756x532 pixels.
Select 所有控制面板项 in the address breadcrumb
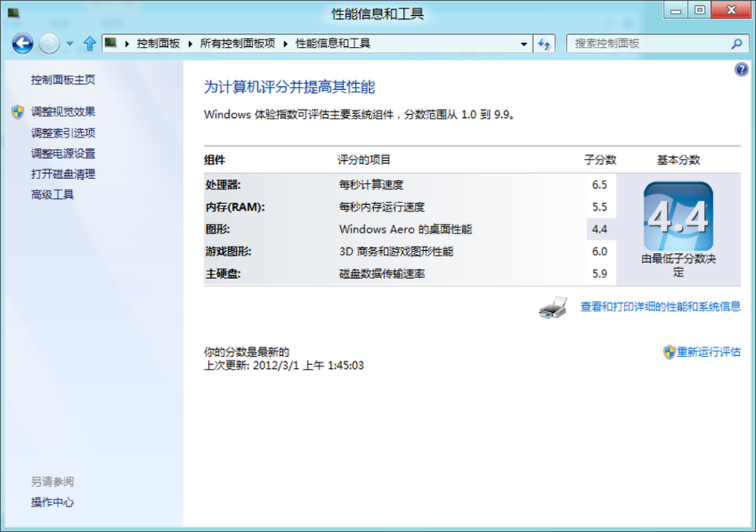[x=237, y=44]
